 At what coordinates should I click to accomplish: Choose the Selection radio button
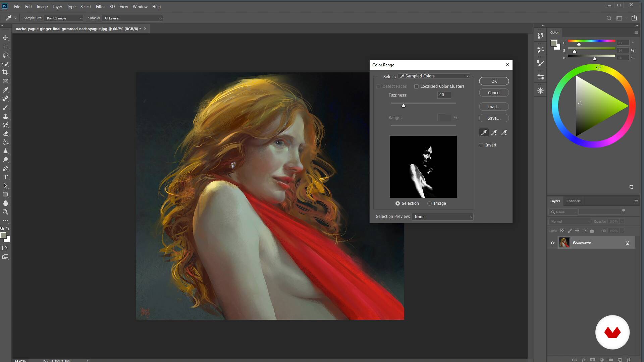(x=397, y=203)
